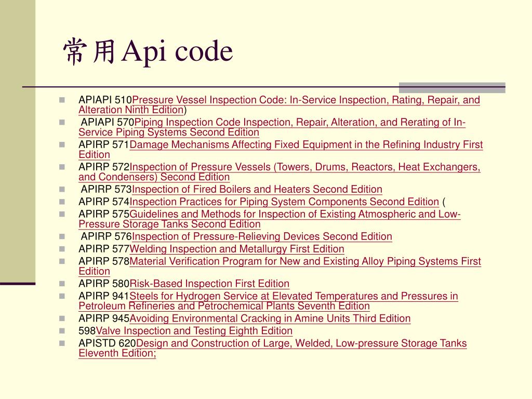This screenshot has height=399, width=532.
Task: Click the text 'APIRP 577'
Action: coord(104,249)
